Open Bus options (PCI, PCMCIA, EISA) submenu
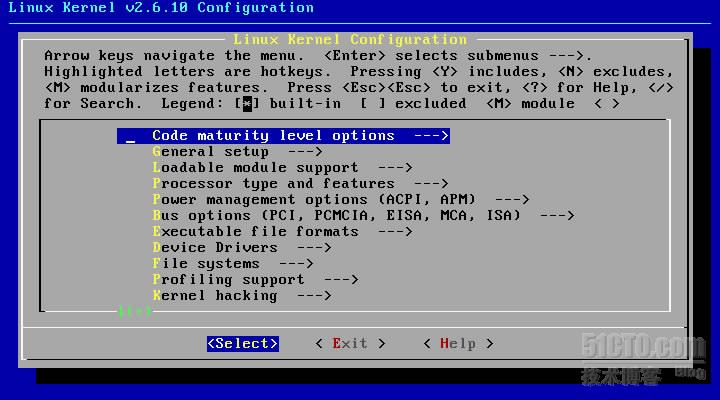Image resolution: width=720 pixels, height=400 pixels. 363,216
